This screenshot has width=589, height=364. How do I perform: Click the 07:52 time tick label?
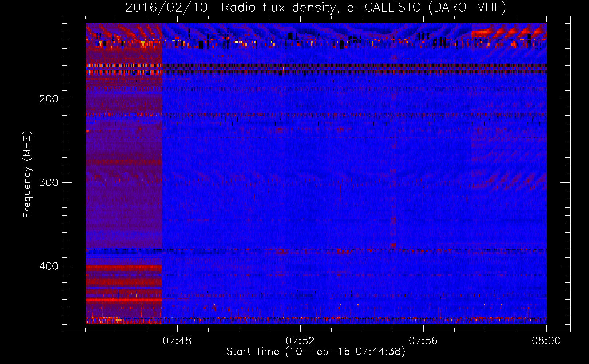tap(300, 341)
